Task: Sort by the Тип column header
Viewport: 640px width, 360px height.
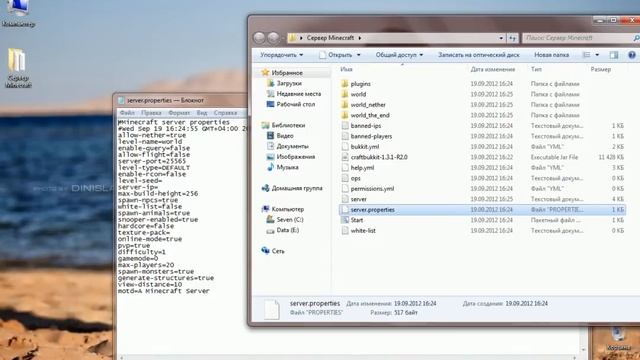Action: coord(536,69)
